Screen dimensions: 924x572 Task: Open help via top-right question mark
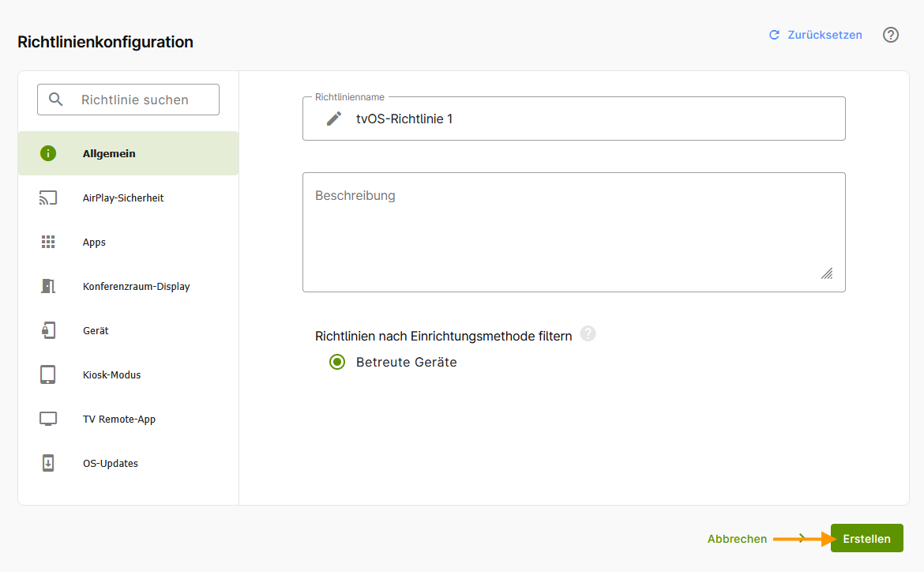click(x=890, y=35)
